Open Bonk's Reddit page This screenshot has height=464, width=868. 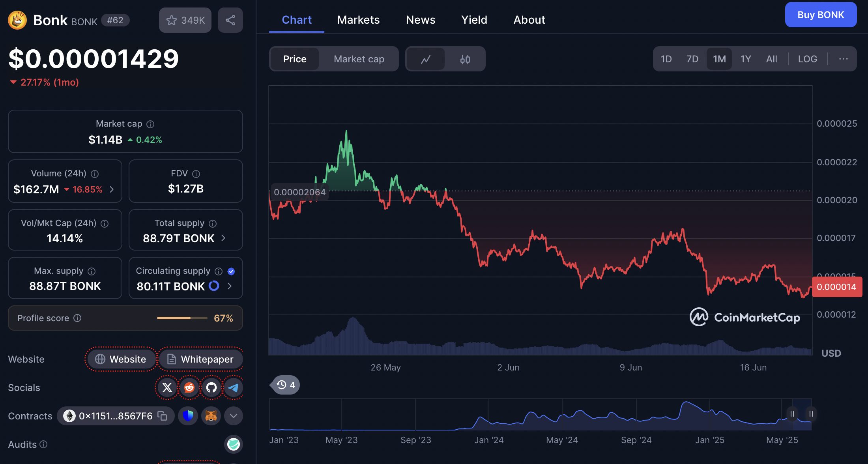[x=189, y=387]
